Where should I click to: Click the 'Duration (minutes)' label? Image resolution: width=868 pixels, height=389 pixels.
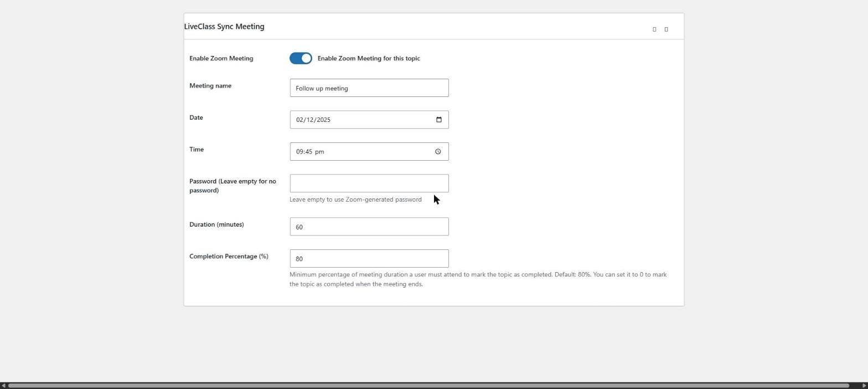pos(216,224)
